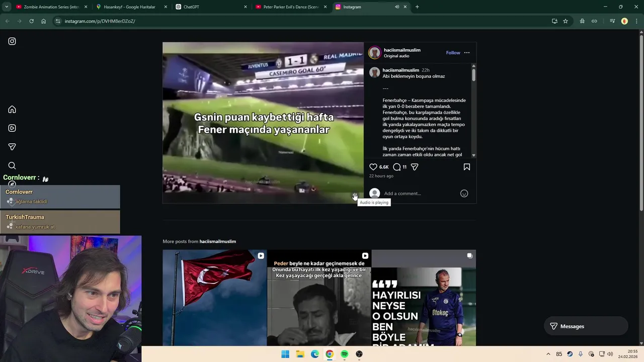Click the Instagram logo in the sidebar
The width and height of the screenshot is (644, 362).
click(x=12, y=41)
